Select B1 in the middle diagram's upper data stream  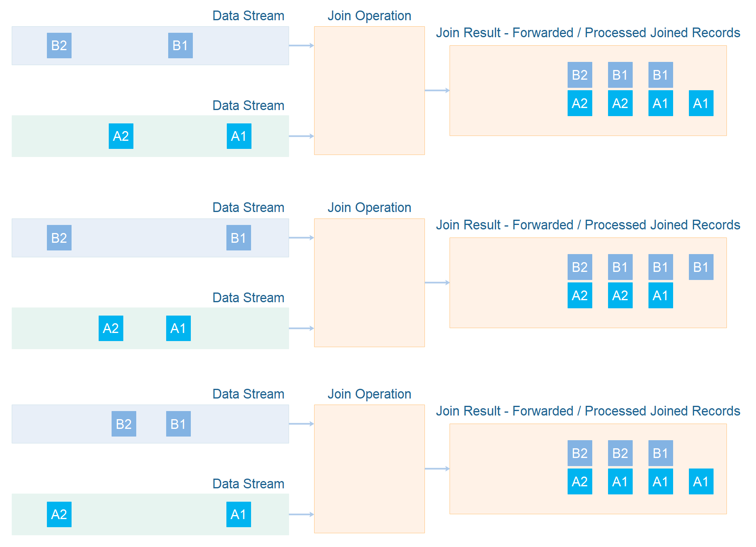click(x=239, y=237)
